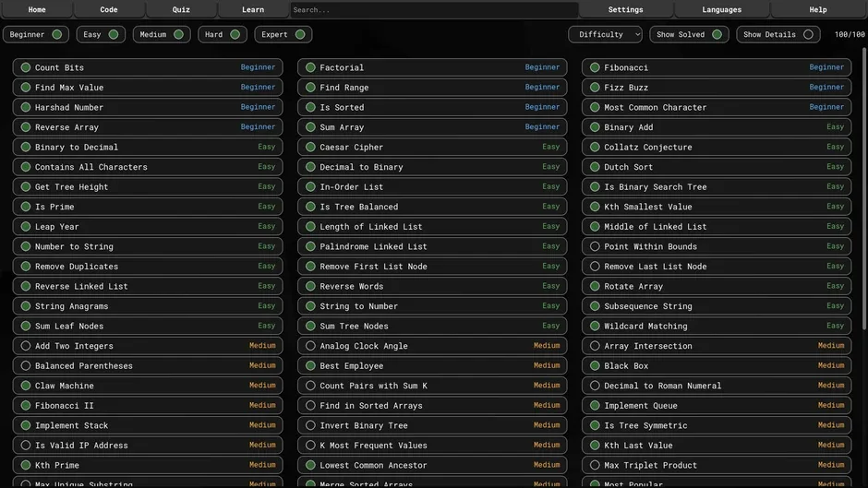Open the Fizz Buzz problem
This screenshot has width=868, height=488.
[x=717, y=88]
